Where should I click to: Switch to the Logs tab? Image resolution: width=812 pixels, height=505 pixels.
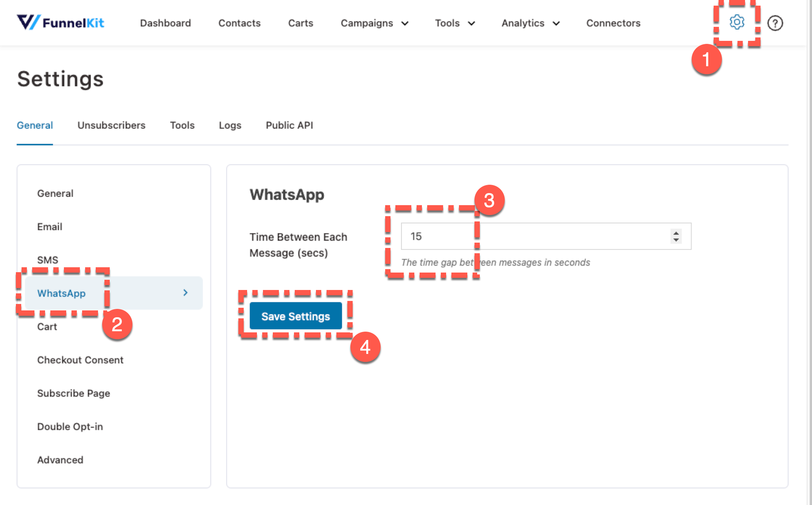pos(230,125)
